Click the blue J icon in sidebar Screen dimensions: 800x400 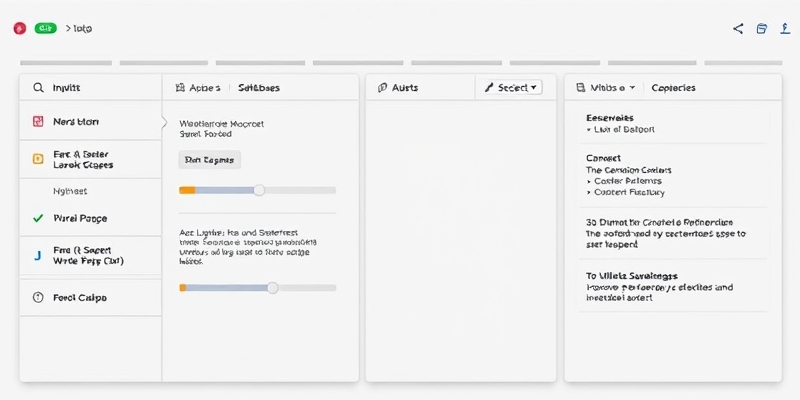(x=38, y=256)
